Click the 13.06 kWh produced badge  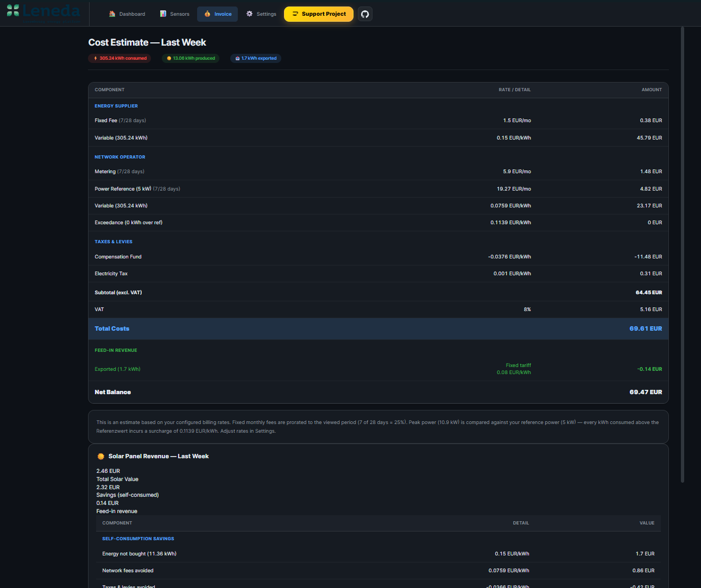191,58
